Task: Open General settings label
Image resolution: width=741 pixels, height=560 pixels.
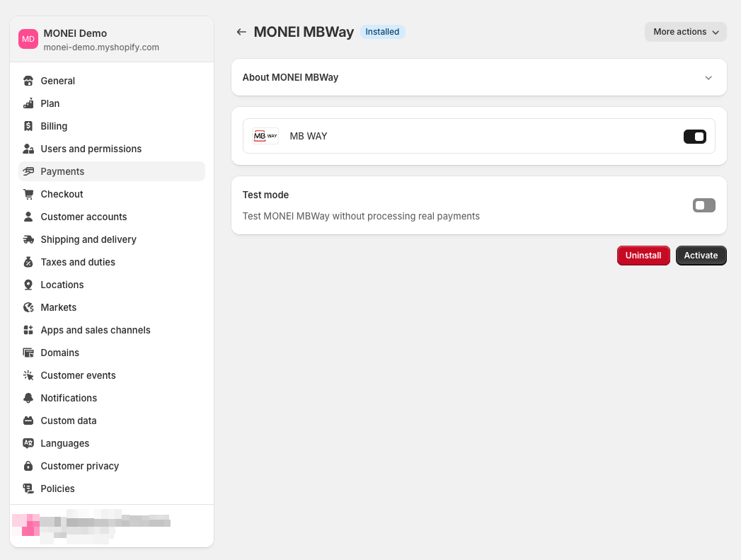Action: 57,81
